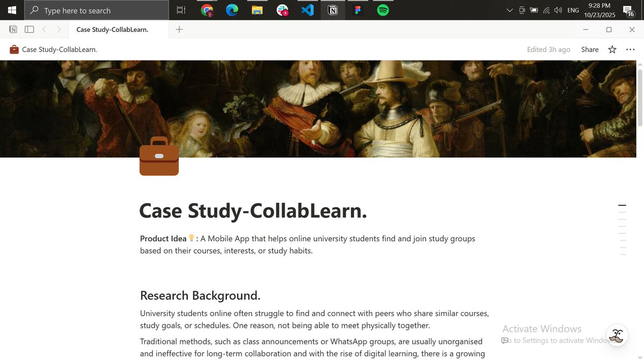644x362 pixels.
Task: Open Visual Studio Code from the taskbar
Action: pyautogui.click(x=308, y=10)
